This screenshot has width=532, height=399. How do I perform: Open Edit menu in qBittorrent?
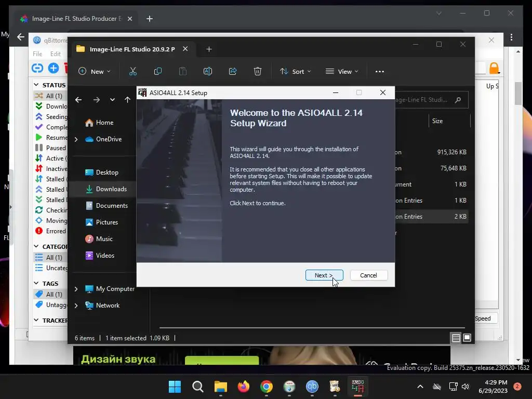pos(55,54)
